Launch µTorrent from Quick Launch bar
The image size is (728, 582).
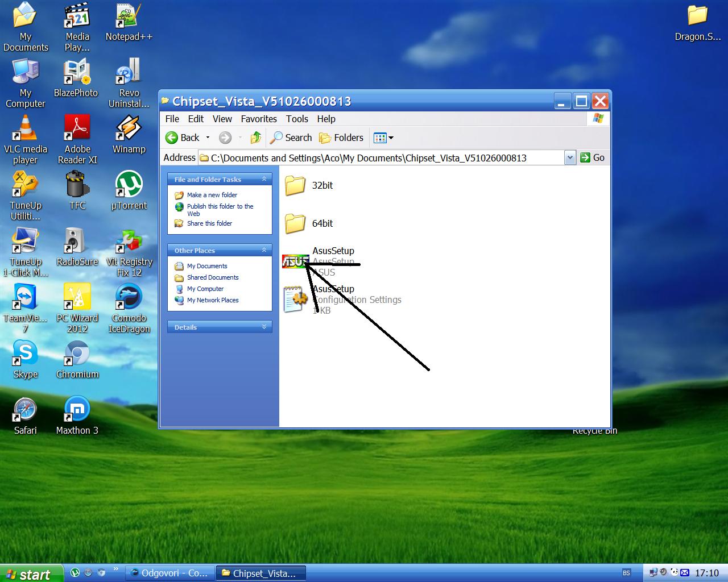pyautogui.click(x=75, y=573)
